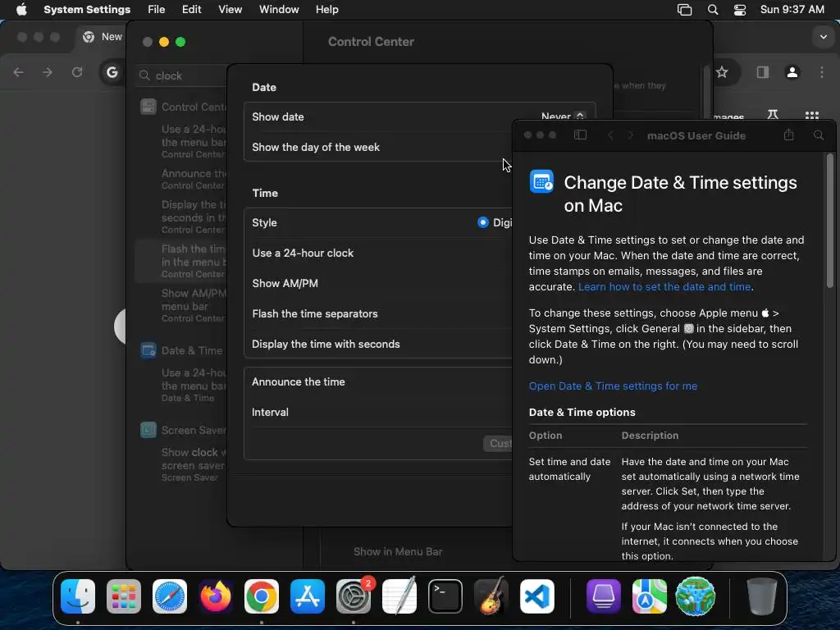Click the Announce the time row
Image resolution: width=840 pixels, height=630 pixels.
click(378, 382)
